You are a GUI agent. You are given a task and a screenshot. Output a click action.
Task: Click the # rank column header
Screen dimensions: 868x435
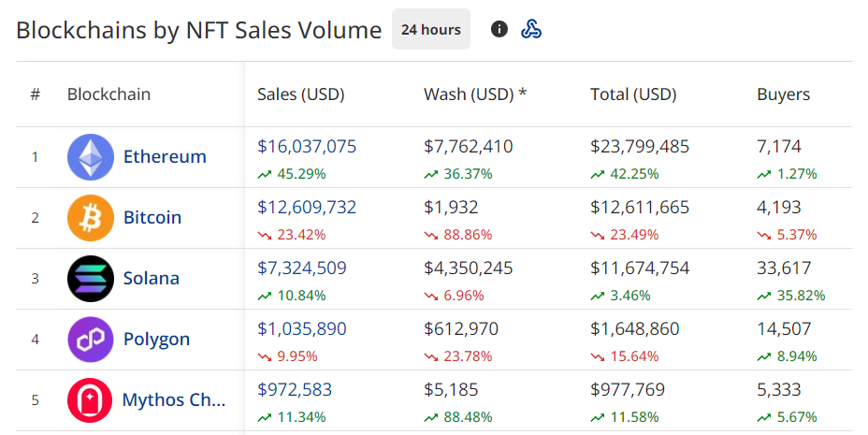pos(35,94)
